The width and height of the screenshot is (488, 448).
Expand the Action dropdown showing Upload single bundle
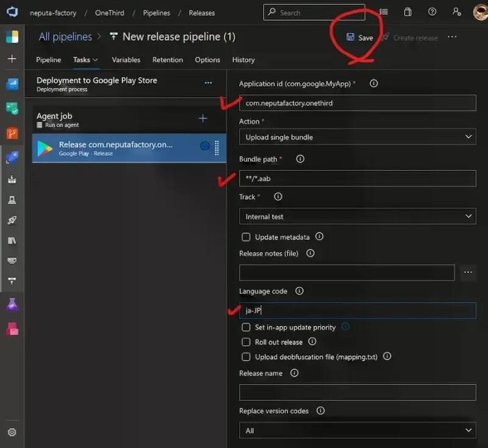pos(357,137)
